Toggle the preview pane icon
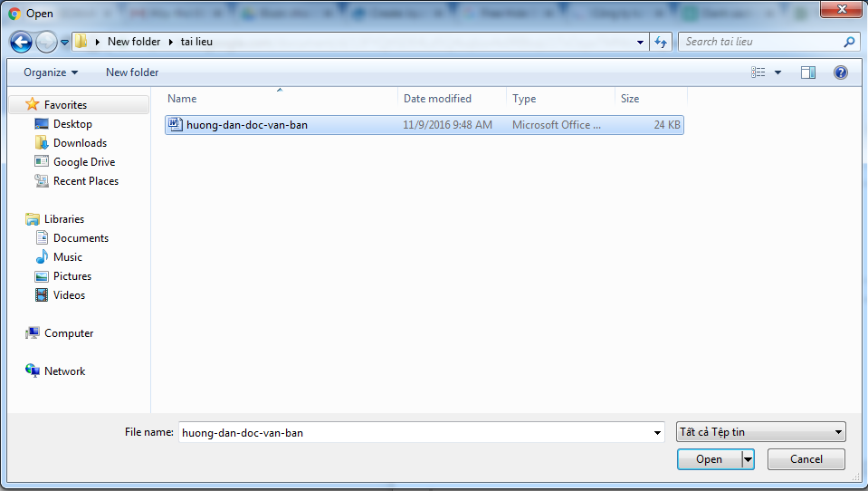Screen dimensions: 868x491 pyautogui.click(x=808, y=72)
